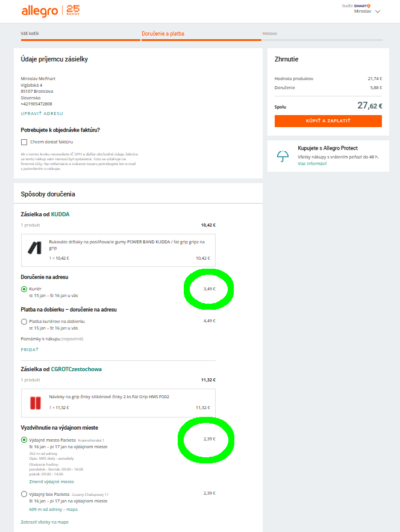Expand the Miroslav account dropdown
This screenshot has height=532, width=400.
point(378,11)
